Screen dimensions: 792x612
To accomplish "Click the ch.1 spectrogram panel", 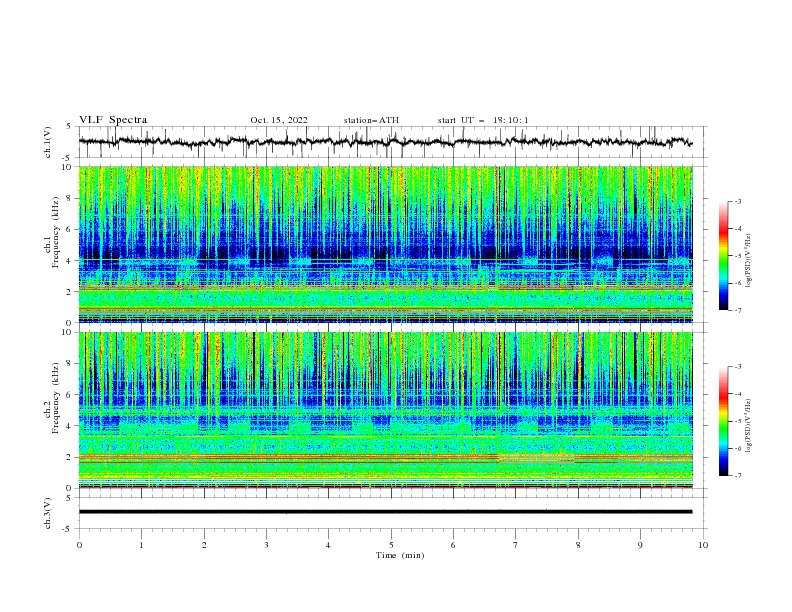I will (x=385, y=244).
